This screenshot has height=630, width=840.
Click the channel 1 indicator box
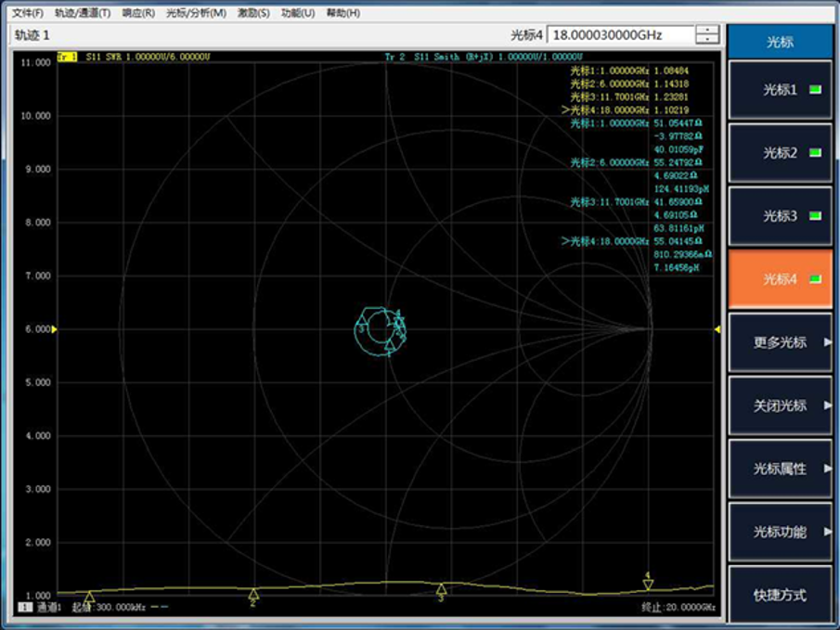pyautogui.click(x=25, y=607)
